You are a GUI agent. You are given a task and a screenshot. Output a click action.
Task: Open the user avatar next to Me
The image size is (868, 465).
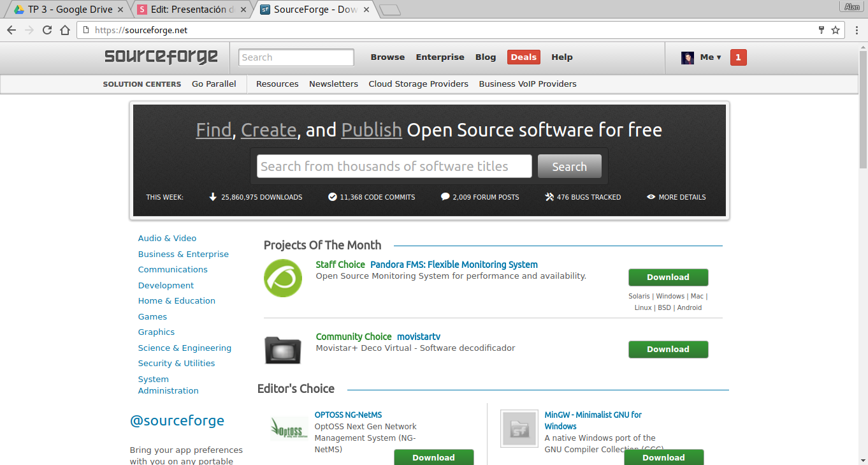coord(688,57)
